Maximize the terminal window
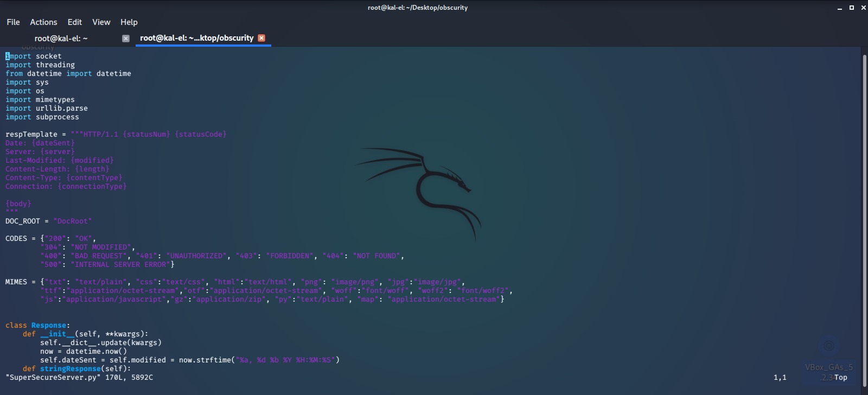 click(x=852, y=8)
